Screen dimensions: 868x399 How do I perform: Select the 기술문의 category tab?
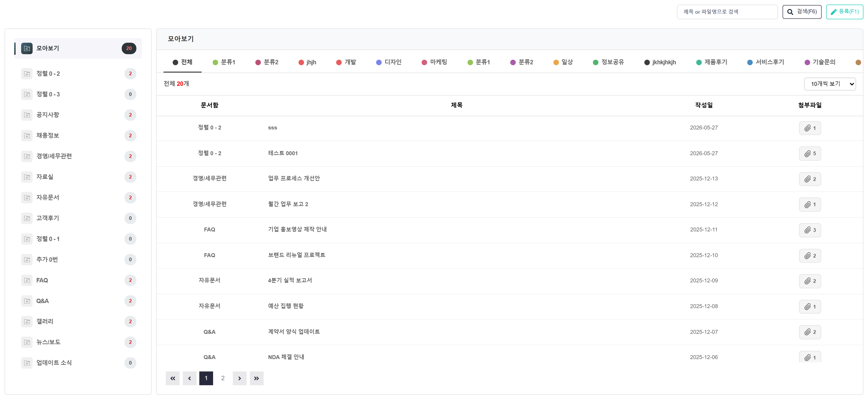(x=820, y=62)
